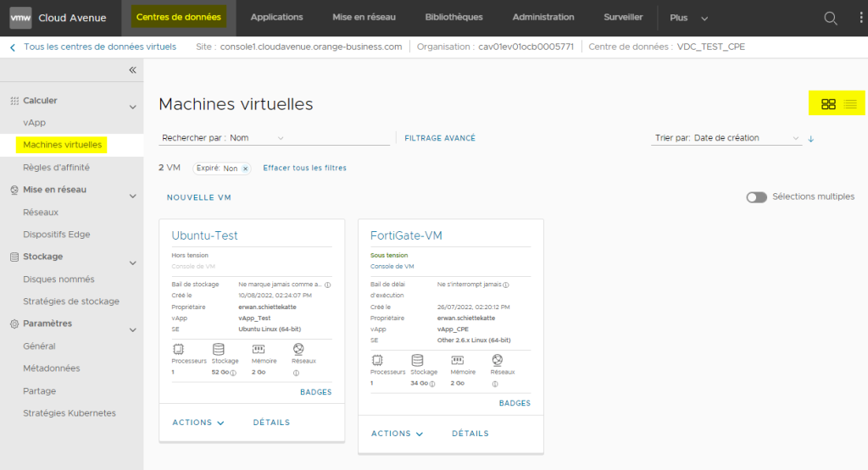This screenshot has width=868, height=470.
Task: Go back via the left arrow icon
Action: (13, 47)
